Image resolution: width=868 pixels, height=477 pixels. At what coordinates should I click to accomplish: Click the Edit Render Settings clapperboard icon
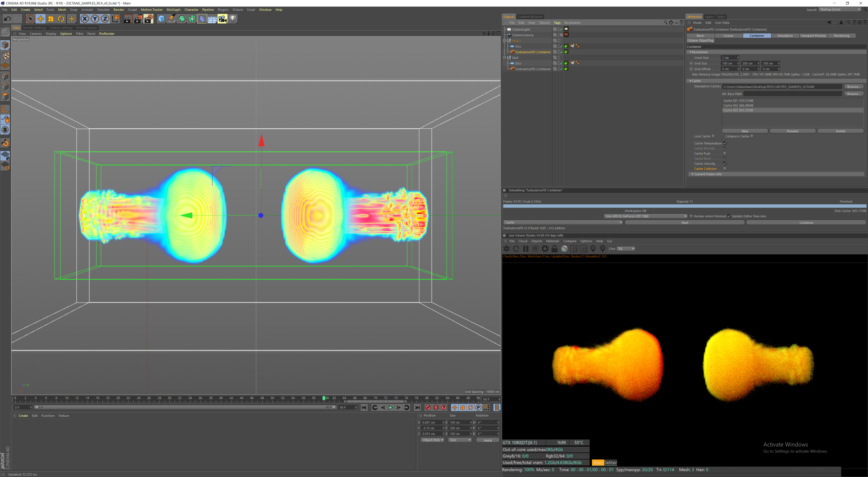pyautogui.click(x=148, y=19)
